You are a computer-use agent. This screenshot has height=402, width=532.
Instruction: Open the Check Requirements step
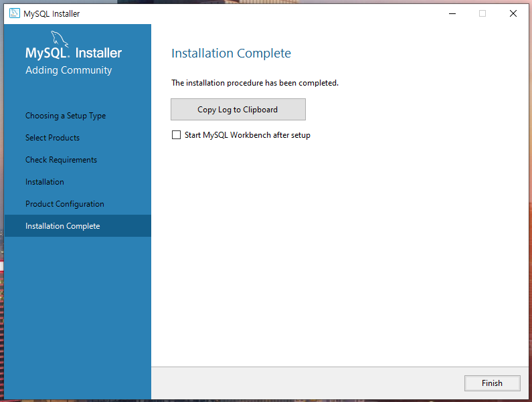[x=61, y=160]
